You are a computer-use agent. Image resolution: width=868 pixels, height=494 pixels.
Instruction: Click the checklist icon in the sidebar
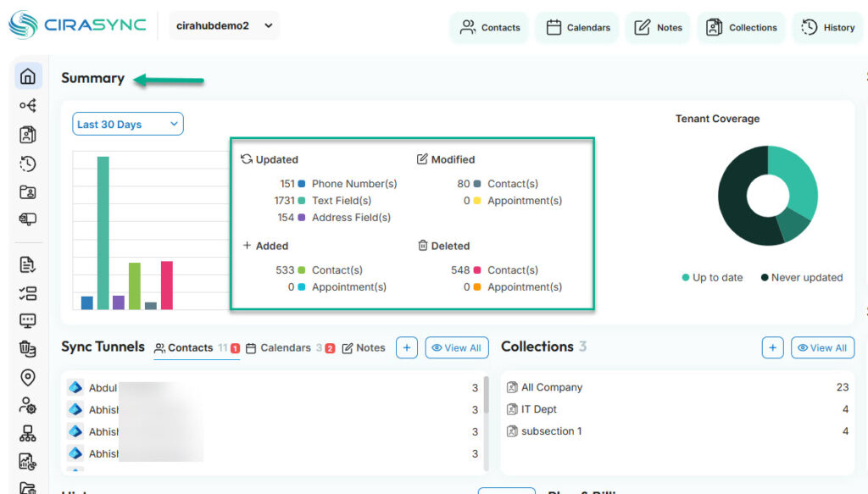[x=28, y=294]
